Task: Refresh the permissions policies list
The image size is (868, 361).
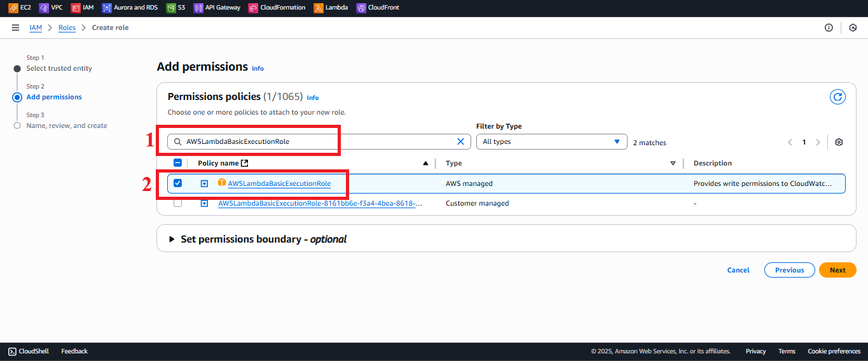Action: tap(838, 97)
